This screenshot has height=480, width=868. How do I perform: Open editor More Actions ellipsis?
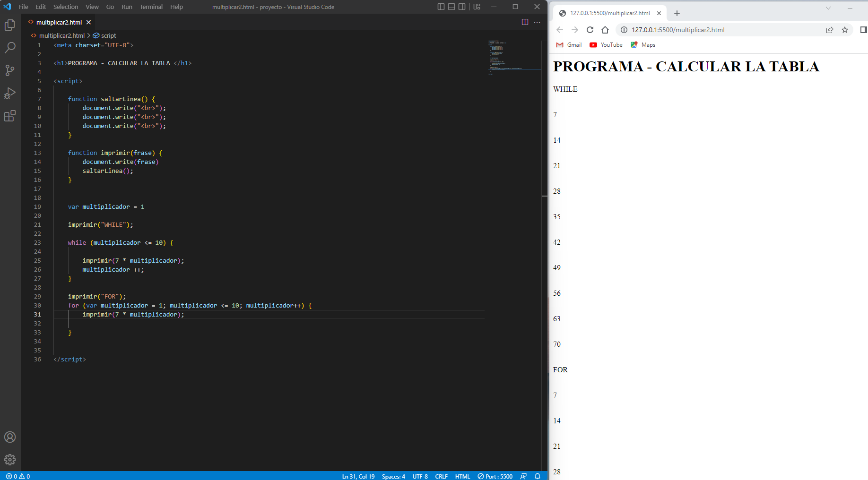pyautogui.click(x=537, y=22)
